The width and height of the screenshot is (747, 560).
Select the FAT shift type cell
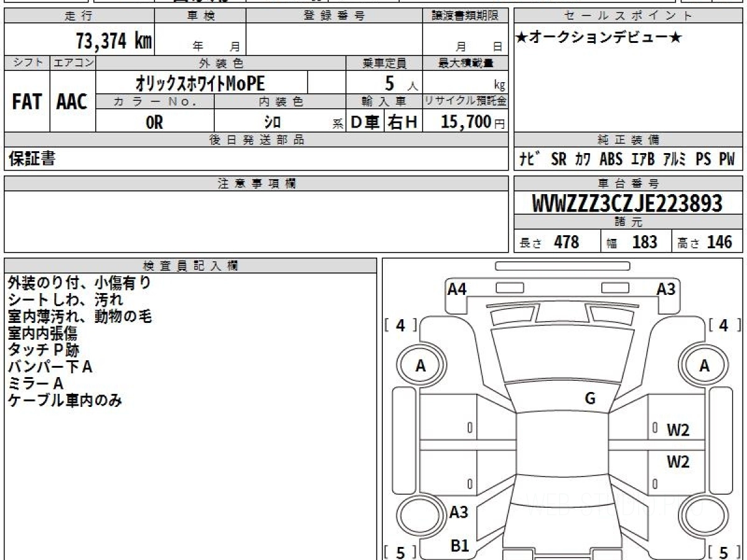pos(27,101)
